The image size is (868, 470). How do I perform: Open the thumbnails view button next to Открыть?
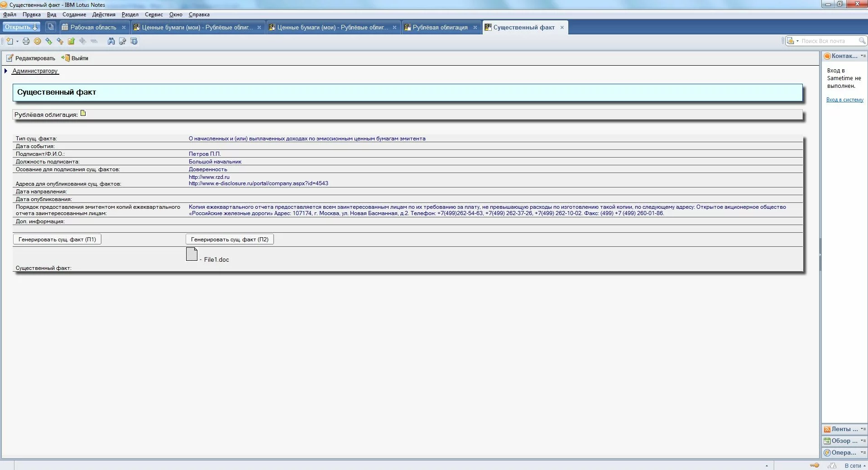(51, 27)
